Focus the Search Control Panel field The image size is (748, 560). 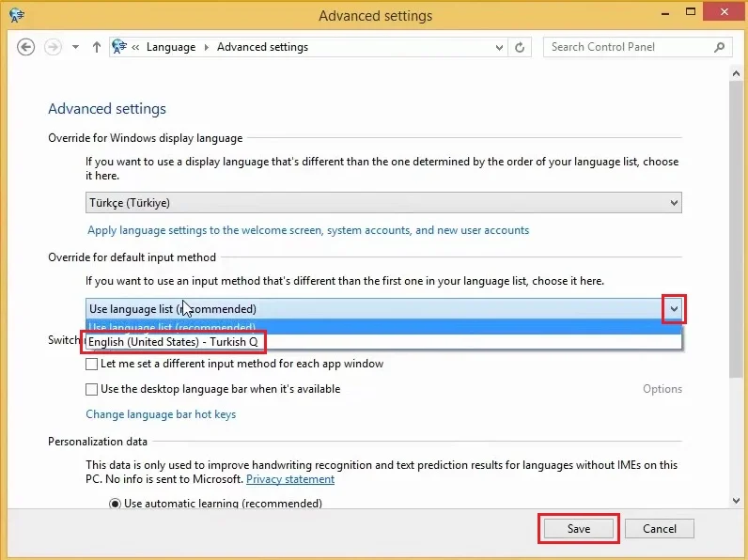630,47
